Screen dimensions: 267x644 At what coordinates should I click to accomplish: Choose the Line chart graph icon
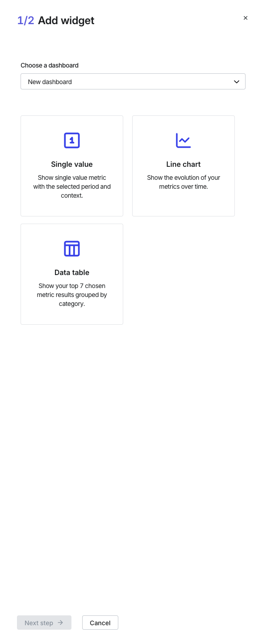(x=184, y=140)
